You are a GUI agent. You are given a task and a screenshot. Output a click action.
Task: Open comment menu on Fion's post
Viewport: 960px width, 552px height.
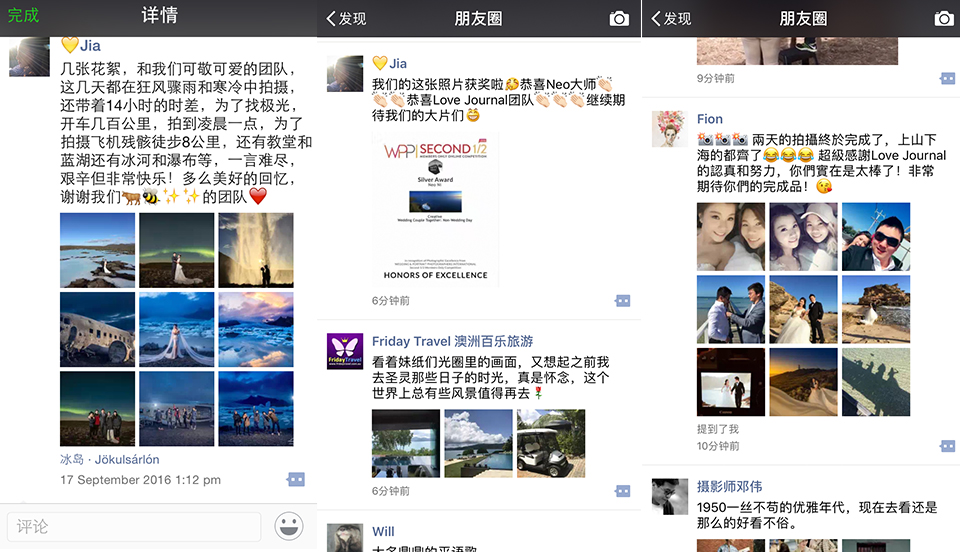(x=948, y=446)
